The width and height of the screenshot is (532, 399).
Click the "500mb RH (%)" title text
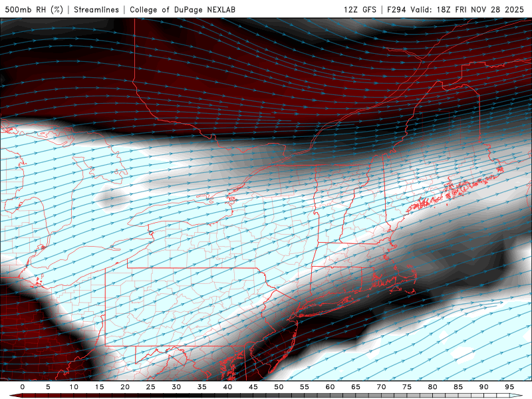(x=34, y=9)
